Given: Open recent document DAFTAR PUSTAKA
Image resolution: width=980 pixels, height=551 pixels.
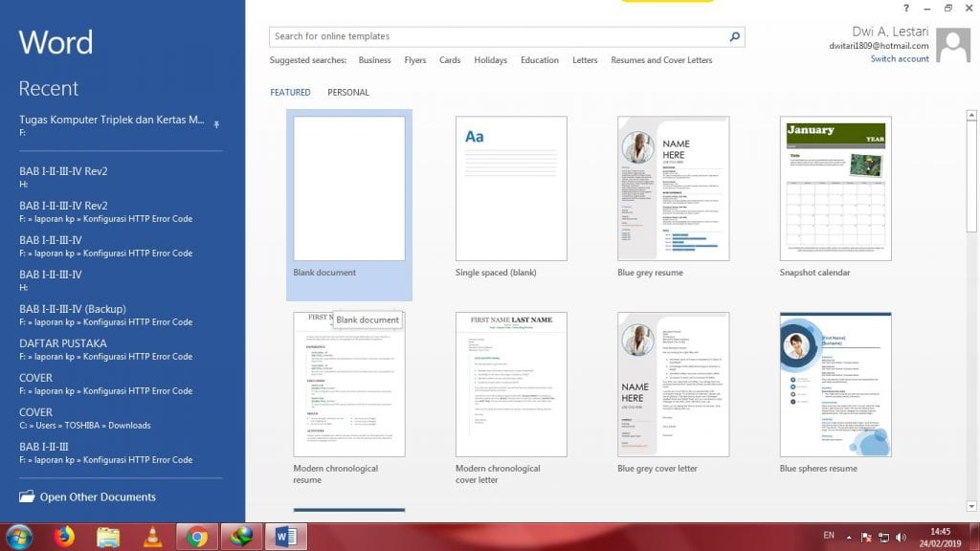Looking at the screenshot, I should [63, 343].
